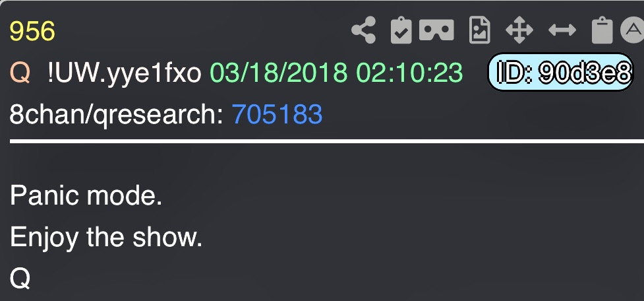This screenshot has height=301, width=644.
Task: Click the timestamp 03/18/2018 02:10:23
Action: coord(336,73)
